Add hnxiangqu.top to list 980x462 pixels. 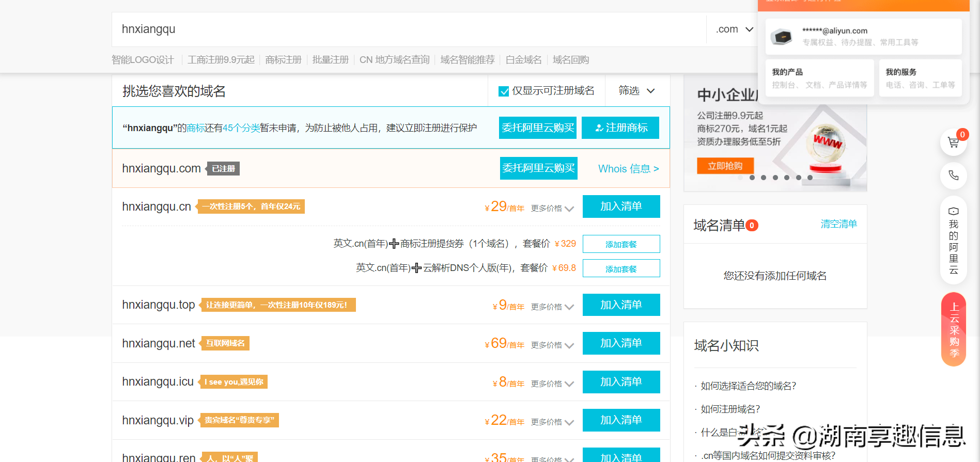[621, 305]
